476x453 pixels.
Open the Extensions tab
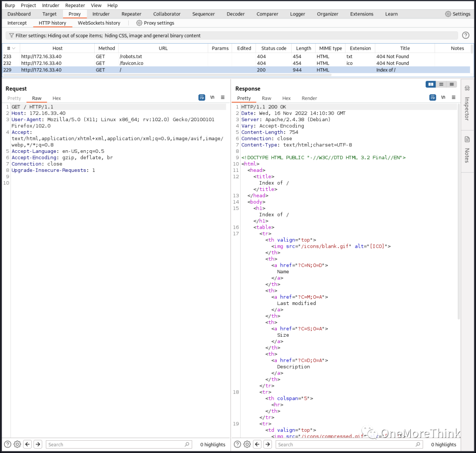(361, 14)
